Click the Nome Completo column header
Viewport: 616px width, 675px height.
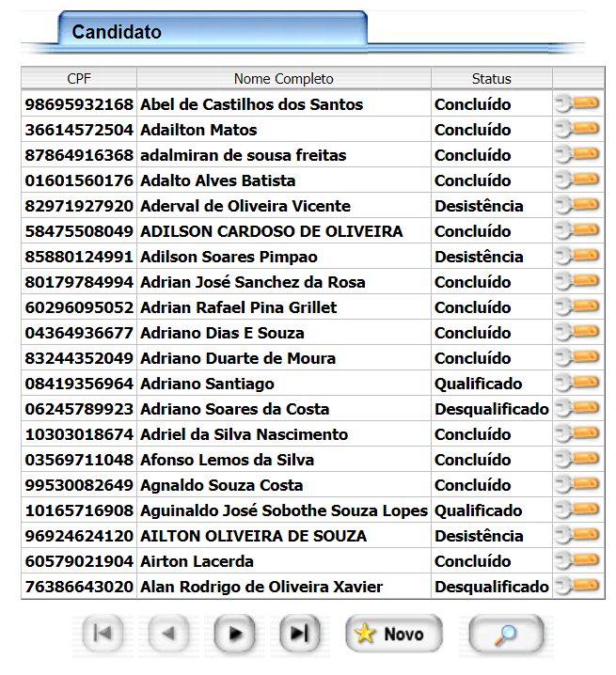point(283,79)
